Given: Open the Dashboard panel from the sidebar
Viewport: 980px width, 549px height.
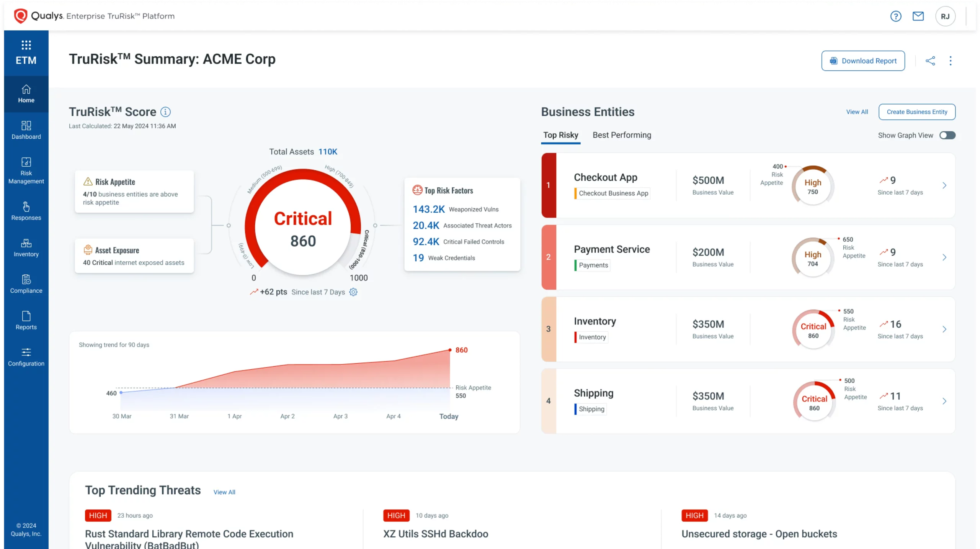Looking at the screenshot, I should click(26, 130).
